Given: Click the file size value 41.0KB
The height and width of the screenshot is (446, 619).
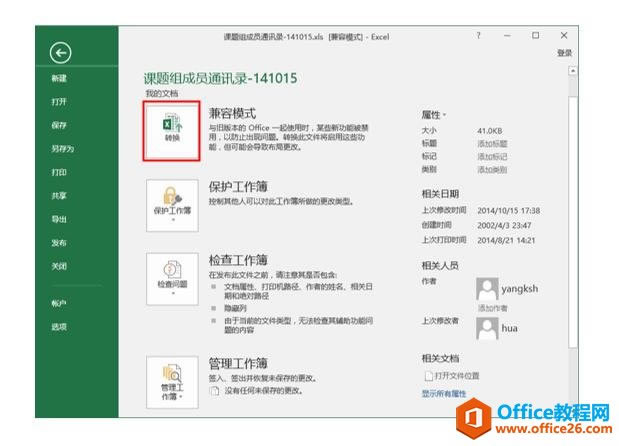Looking at the screenshot, I should point(490,131).
